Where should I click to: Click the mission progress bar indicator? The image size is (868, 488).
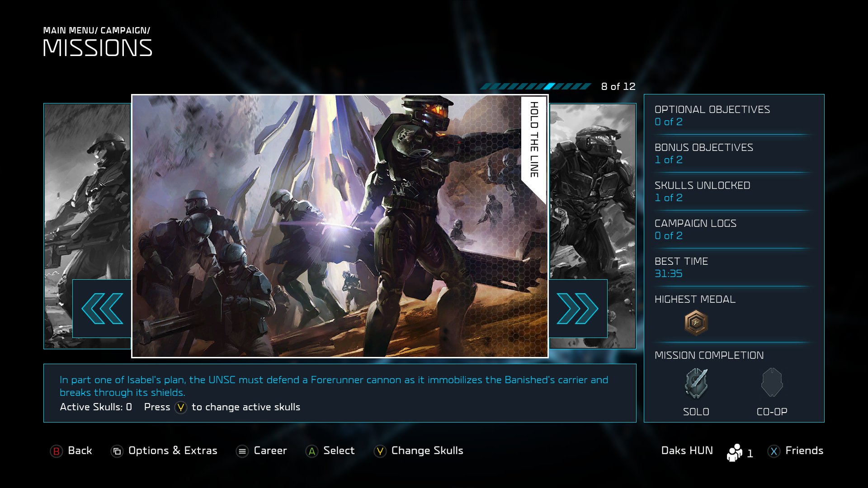tap(536, 86)
